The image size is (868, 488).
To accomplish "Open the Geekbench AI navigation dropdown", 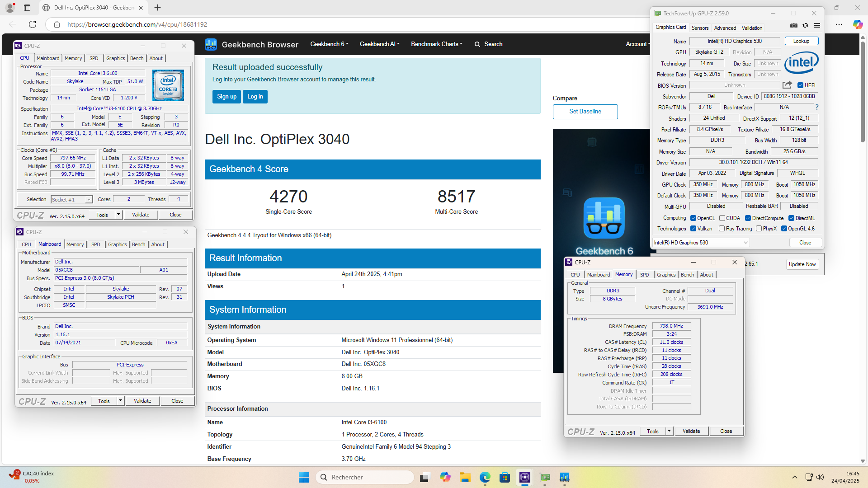I will (379, 44).
